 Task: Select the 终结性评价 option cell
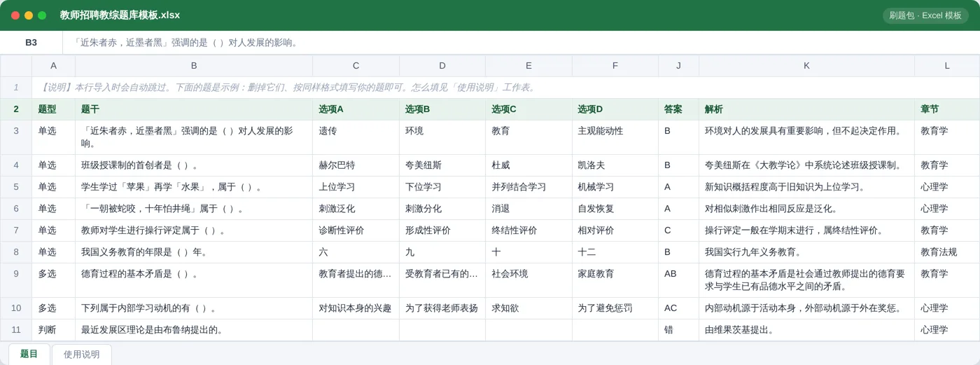[528, 230]
